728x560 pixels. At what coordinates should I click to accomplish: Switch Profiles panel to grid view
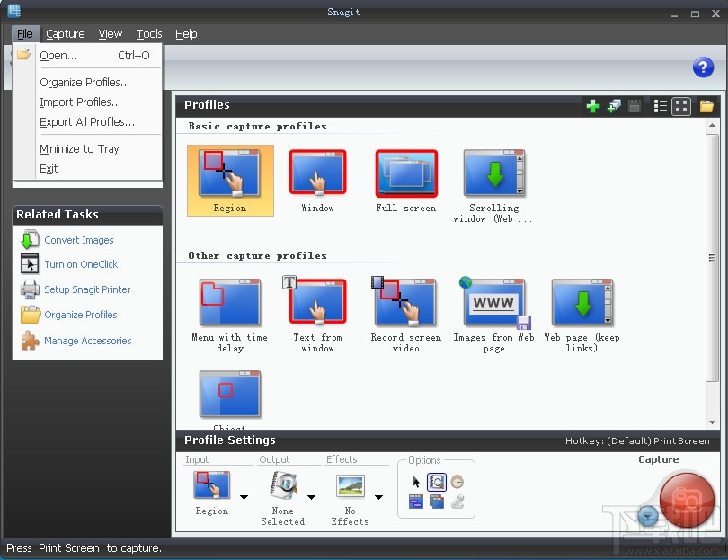(681, 105)
